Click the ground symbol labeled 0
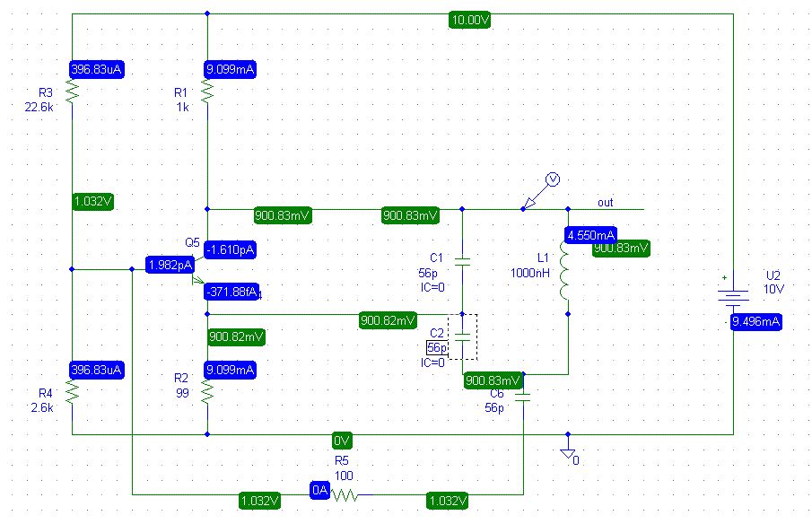Image resolution: width=812 pixels, height=524 pixels. (568, 454)
